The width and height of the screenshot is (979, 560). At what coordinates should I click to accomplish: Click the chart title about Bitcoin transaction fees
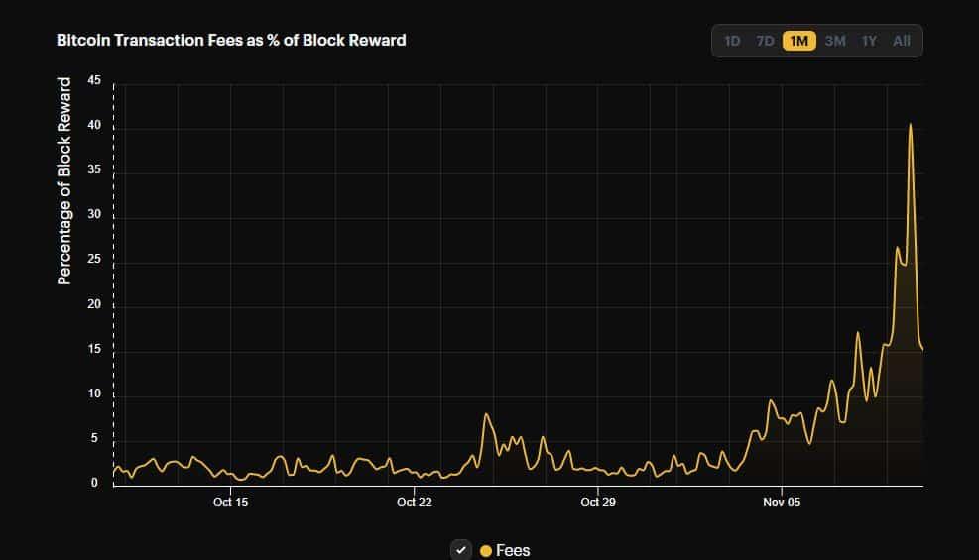click(x=231, y=40)
